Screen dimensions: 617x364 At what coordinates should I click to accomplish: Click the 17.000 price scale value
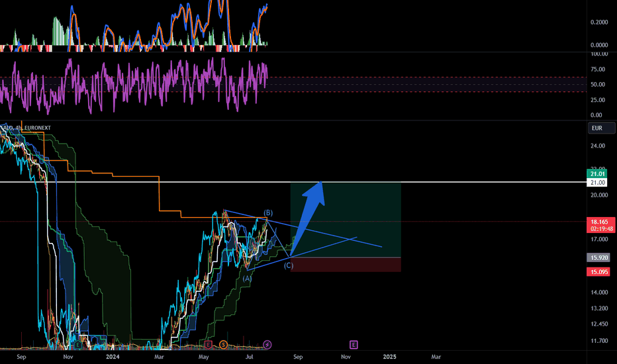(599, 240)
